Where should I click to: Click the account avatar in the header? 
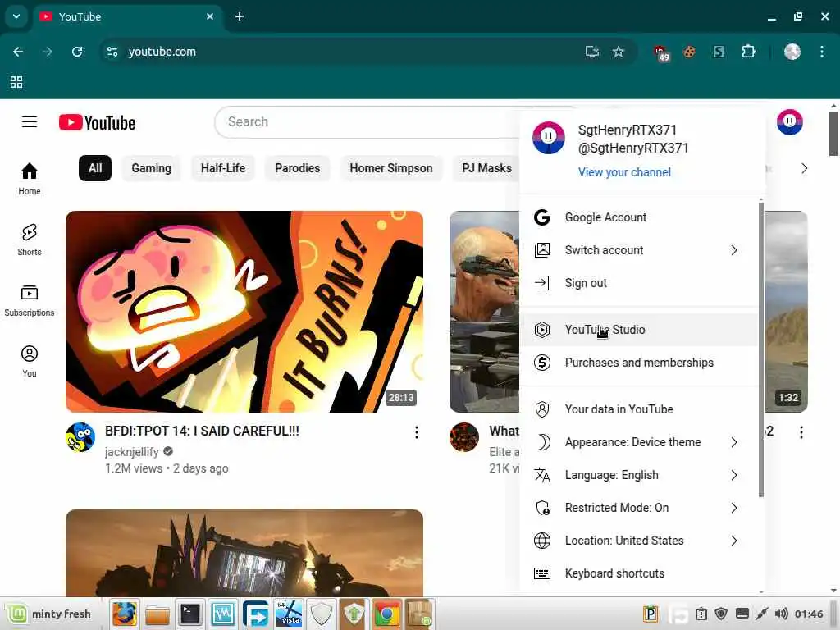tap(790, 122)
